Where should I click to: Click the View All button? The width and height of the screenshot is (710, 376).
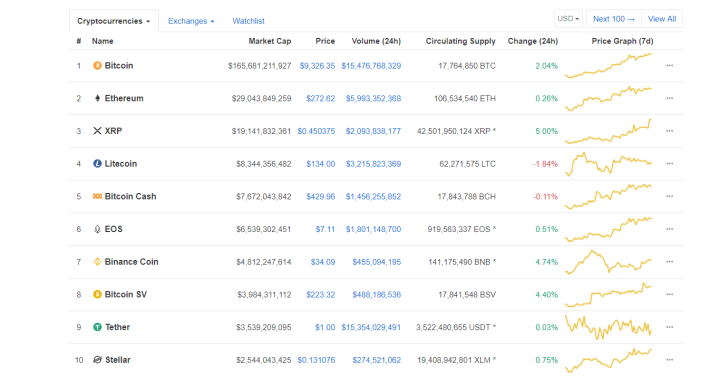coord(662,19)
